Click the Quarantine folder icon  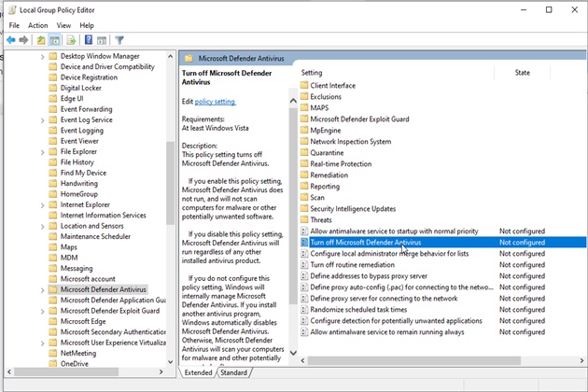304,153
